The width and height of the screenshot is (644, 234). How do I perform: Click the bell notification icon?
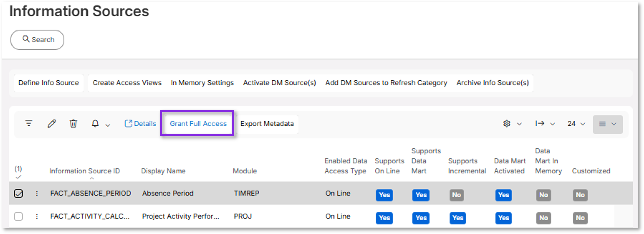click(x=95, y=123)
